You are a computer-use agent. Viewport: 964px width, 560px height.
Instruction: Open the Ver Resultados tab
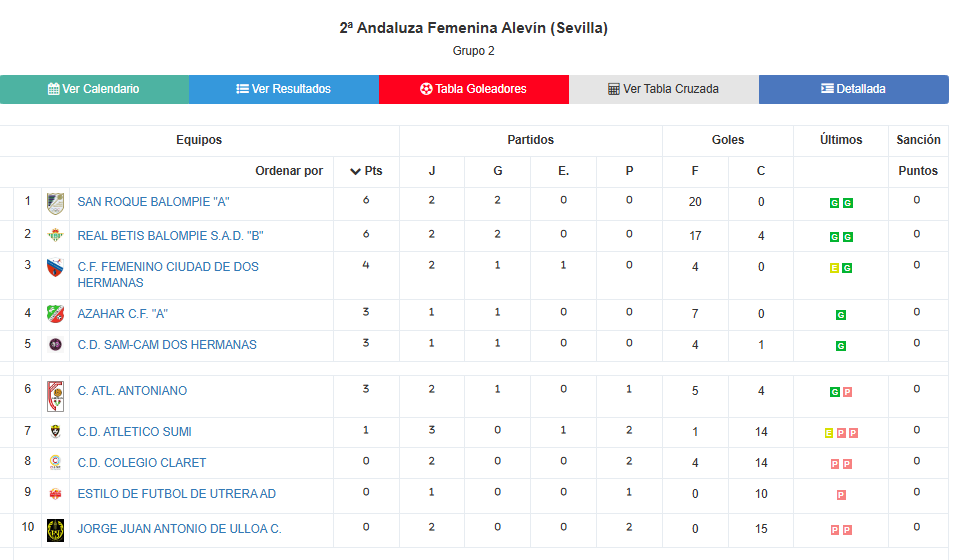click(284, 89)
